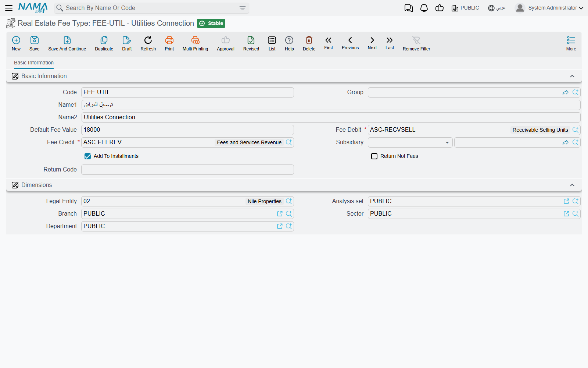Screen dimensions: 588x368
Task: Open the List view
Action: pyautogui.click(x=272, y=43)
